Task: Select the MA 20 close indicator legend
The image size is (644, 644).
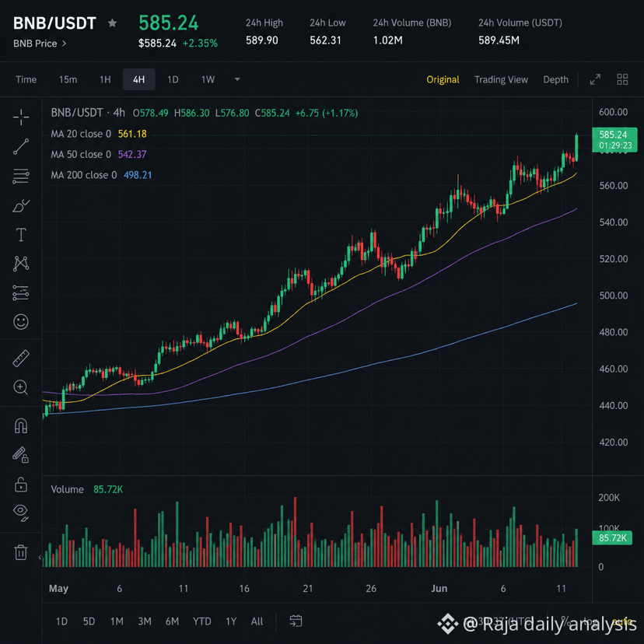Action: [99, 134]
